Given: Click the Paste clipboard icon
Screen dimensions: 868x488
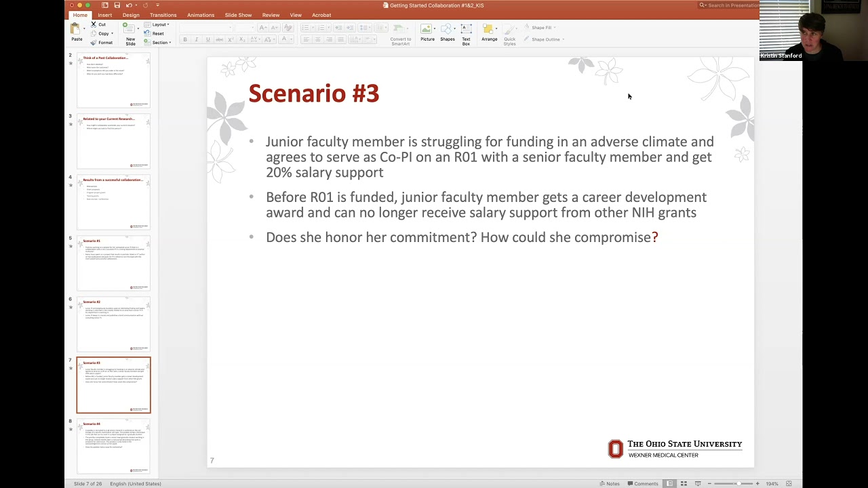Looking at the screenshot, I should 75,29.
